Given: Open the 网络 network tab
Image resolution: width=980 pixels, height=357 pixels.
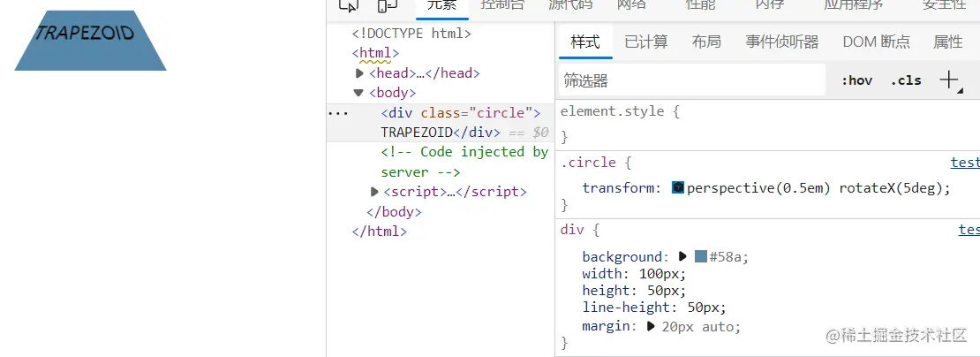Looking at the screenshot, I should coord(631,5).
